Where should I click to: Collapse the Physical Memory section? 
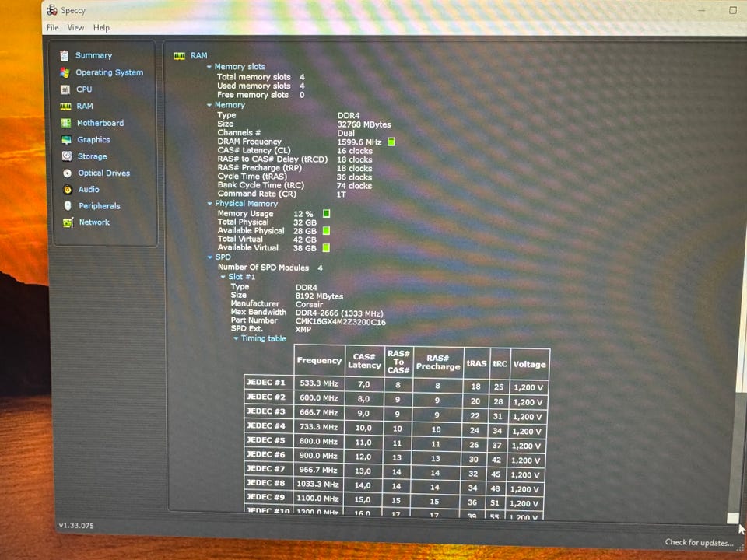tap(209, 204)
